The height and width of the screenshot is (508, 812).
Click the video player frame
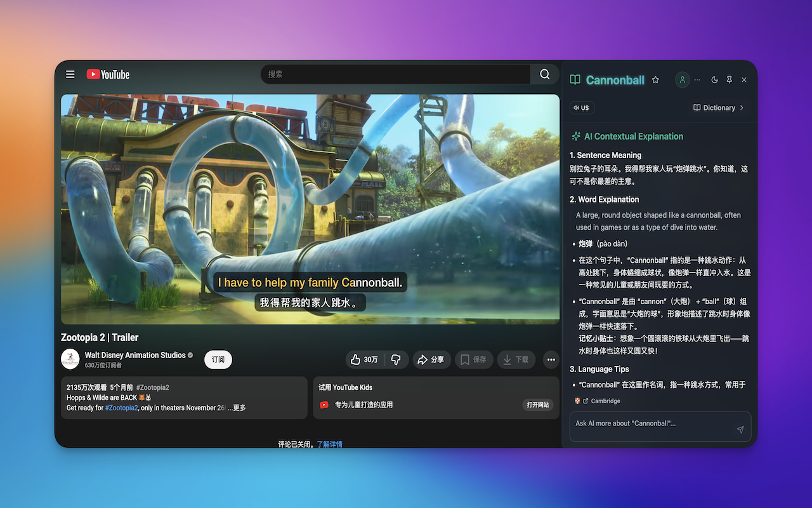[x=310, y=210]
